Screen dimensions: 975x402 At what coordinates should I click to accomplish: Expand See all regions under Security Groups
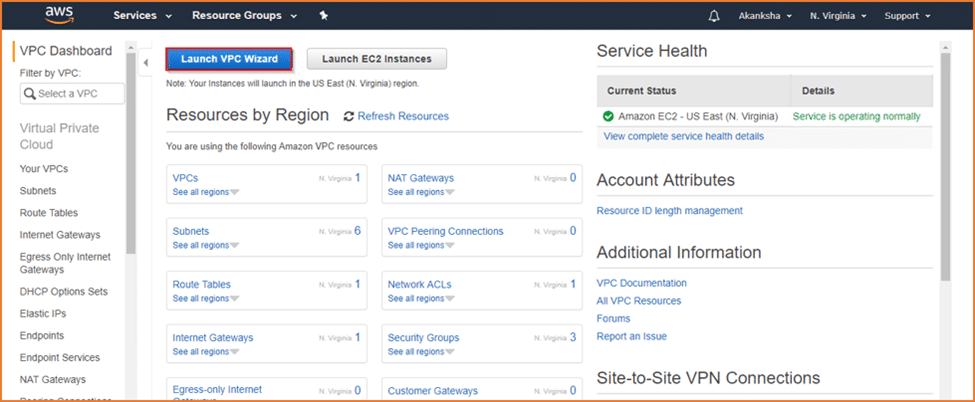click(x=421, y=352)
